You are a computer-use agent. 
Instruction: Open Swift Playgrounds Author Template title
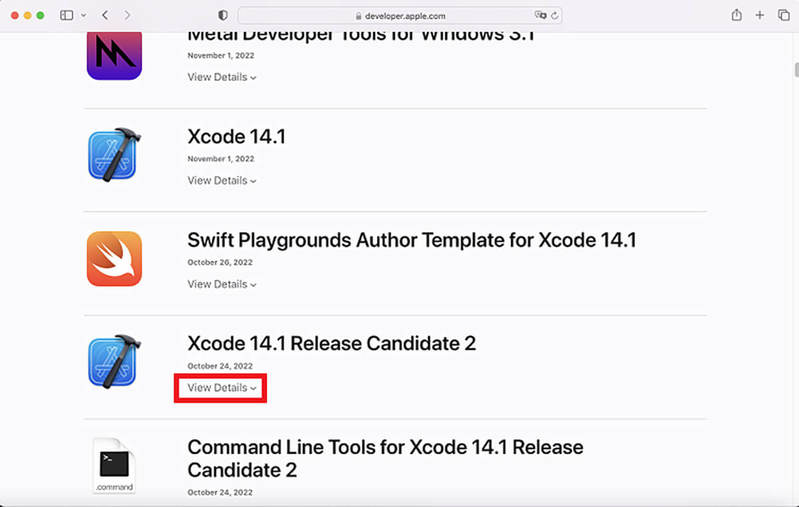pyautogui.click(x=412, y=240)
